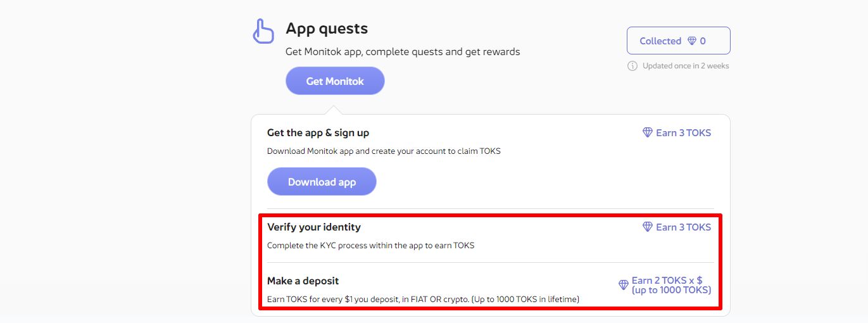Click the deposit FIAT or crypto description
Image resolution: width=868 pixels, height=323 pixels.
pyautogui.click(x=423, y=299)
